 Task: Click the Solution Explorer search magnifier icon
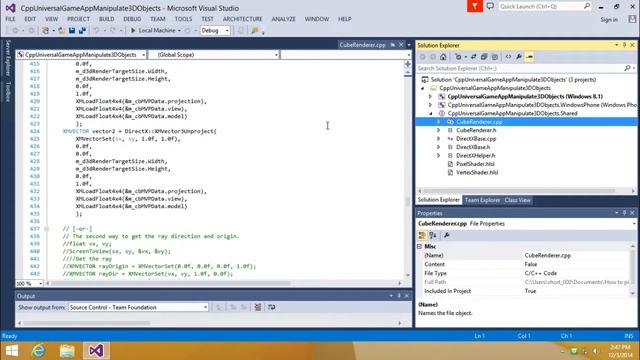pos(627,68)
